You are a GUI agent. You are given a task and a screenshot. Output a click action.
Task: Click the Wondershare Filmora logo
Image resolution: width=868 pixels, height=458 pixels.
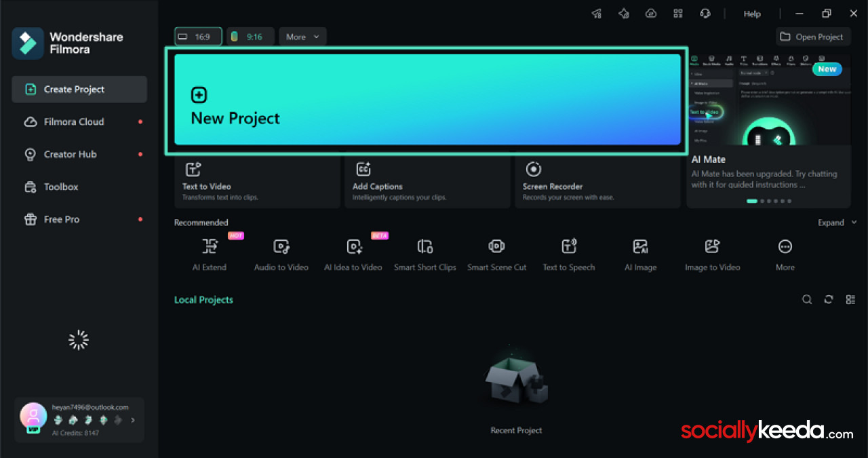pyautogui.click(x=66, y=43)
